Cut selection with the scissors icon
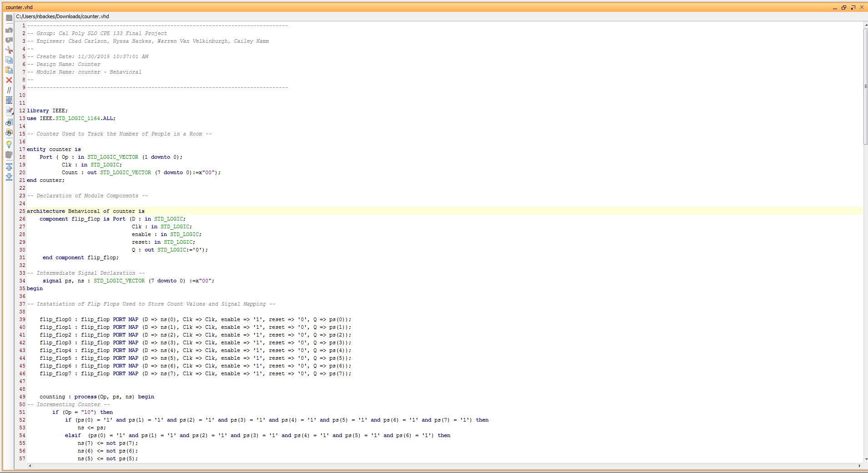The width and height of the screenshot is (868, 473). pyautogui.click(x=9, y=50)
